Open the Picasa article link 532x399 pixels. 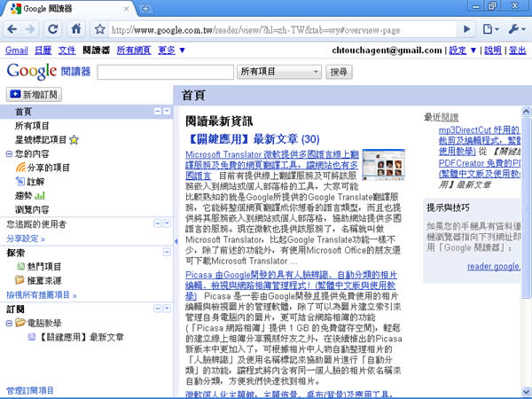tap(291, 285)
